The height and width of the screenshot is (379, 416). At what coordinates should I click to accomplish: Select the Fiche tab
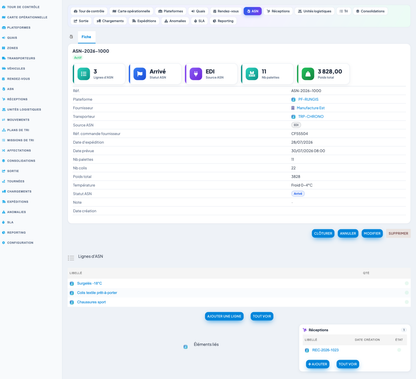pyautogui.click(x=86, y=37)
